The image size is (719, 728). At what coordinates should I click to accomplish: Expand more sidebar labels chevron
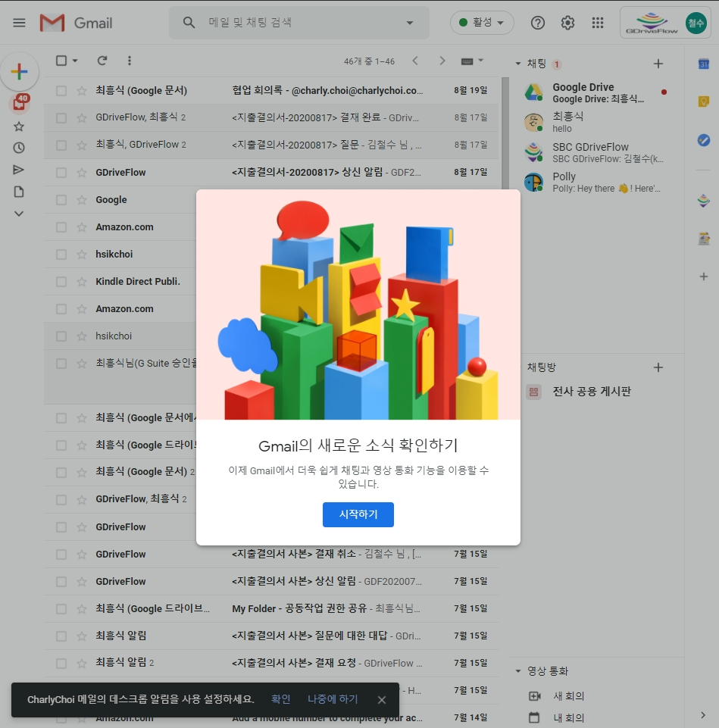point(19,214)
